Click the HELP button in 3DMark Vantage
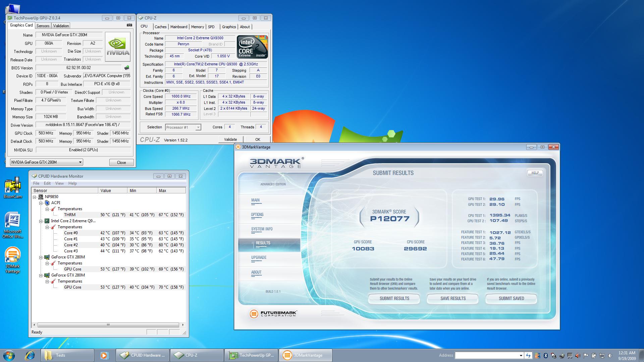This screenshot has width=644, height=362. 535,173
